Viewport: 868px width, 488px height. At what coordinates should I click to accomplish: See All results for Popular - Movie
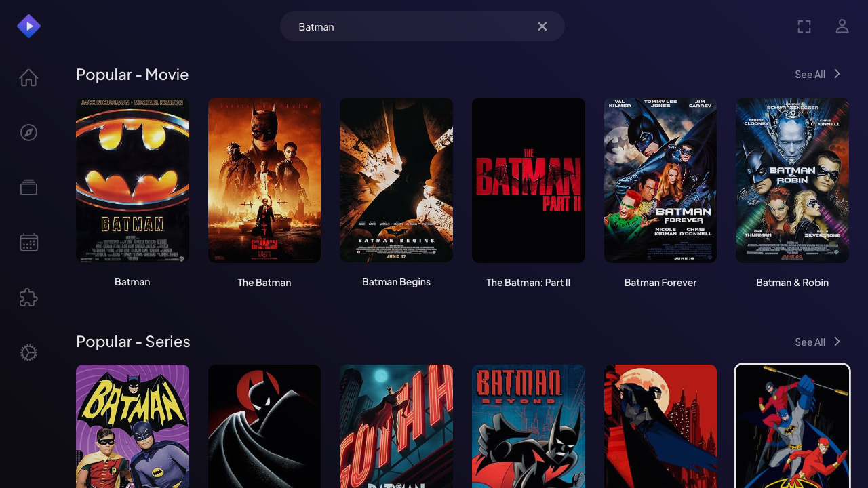click(818, 74)
